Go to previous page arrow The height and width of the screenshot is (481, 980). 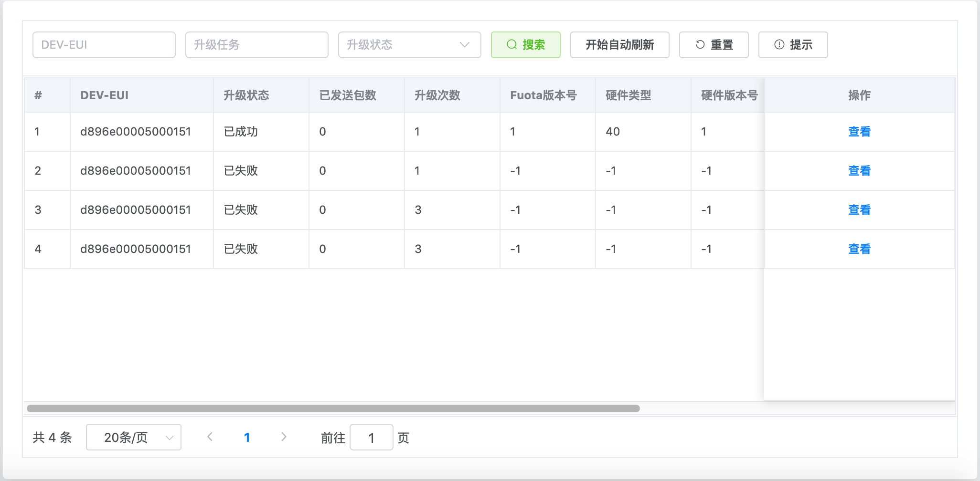point(210,437)
